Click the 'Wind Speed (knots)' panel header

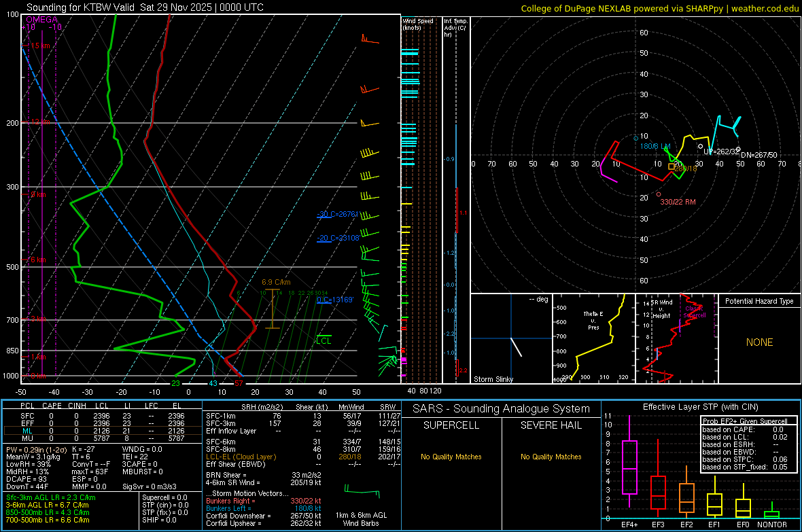418,24
